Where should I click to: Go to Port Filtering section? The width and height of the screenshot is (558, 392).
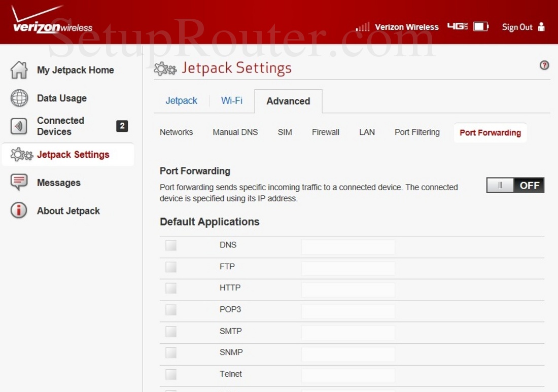point(417,132)
